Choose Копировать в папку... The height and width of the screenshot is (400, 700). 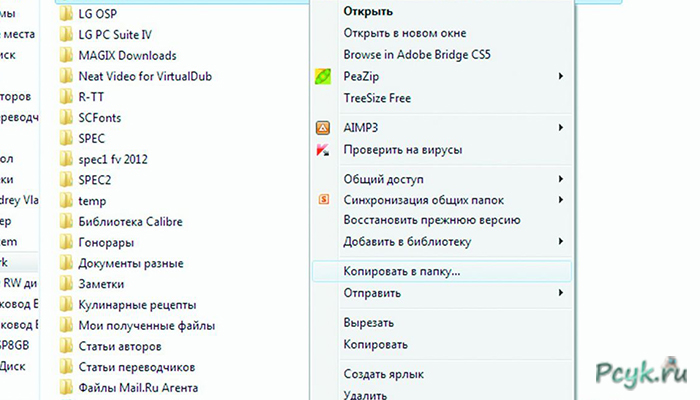[442, 271]
